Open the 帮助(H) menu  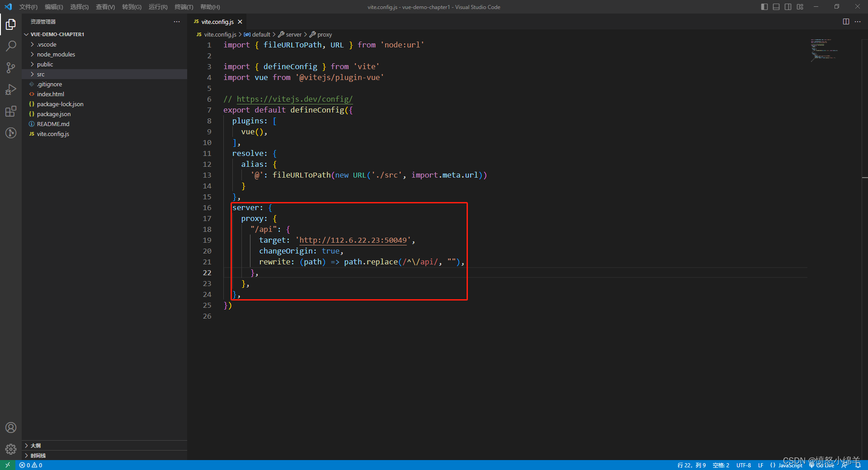click(x=210, y=7)
